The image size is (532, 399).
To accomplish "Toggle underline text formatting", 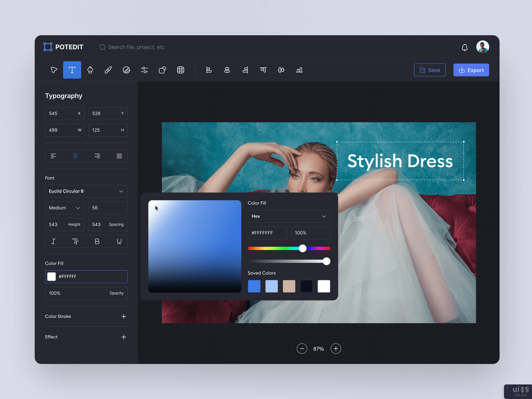I will (119, 241).
